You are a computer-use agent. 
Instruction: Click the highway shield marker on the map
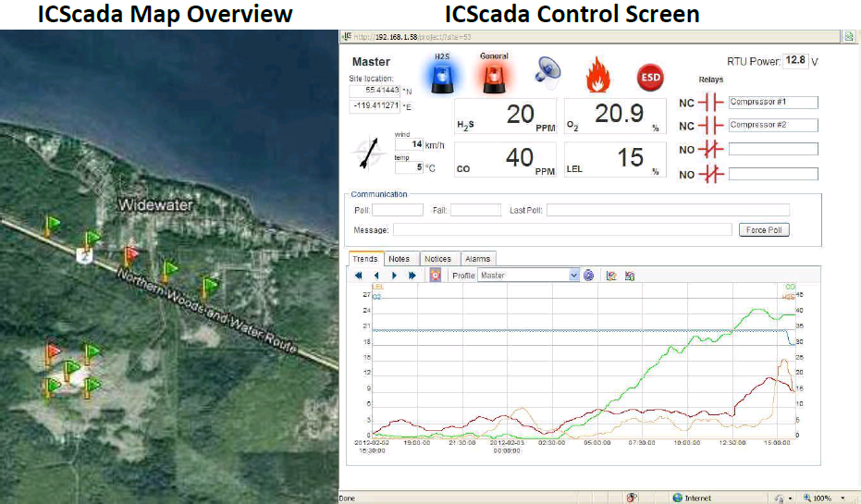pyautogui.click(x=84, y=256)
